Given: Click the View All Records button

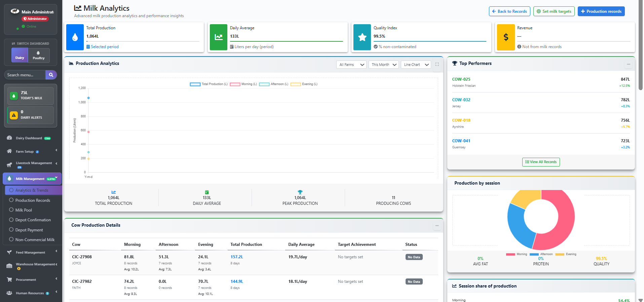Looking at the screenshot, I should tap(541, 162).
